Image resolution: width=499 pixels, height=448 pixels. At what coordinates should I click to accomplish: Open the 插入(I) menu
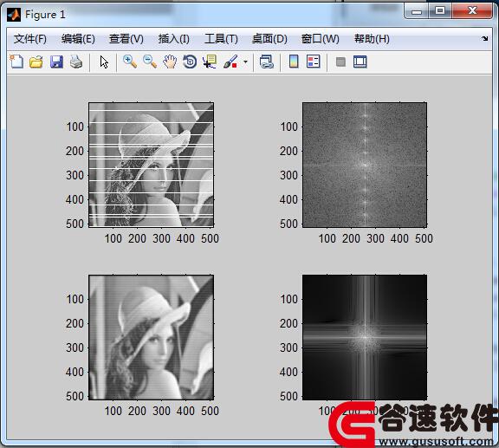(x=174, y=39)
